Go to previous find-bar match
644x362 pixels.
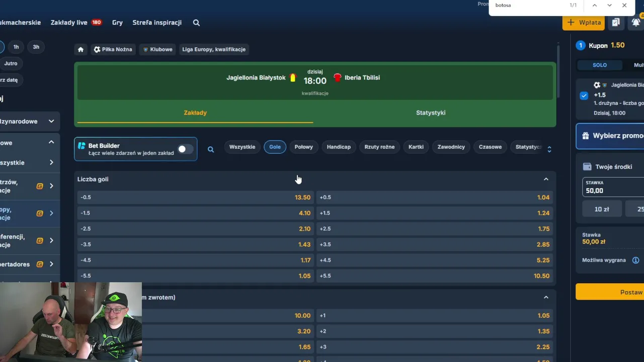[x=595, y=5]
